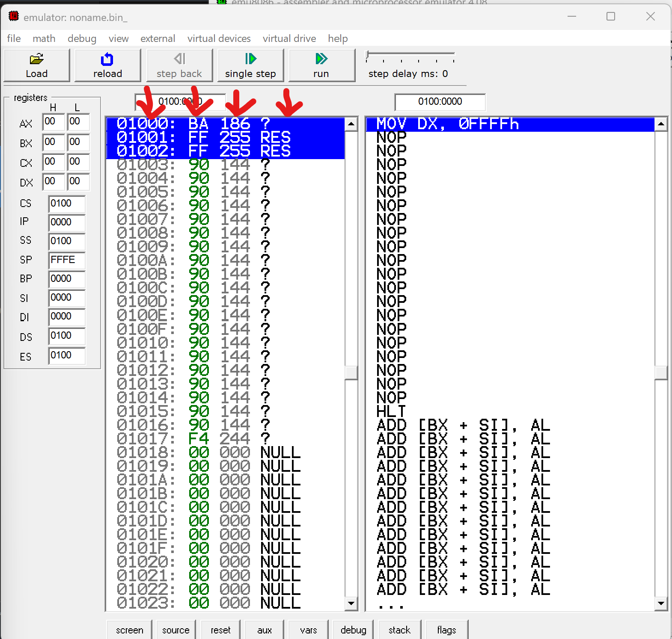The image size is (672, 639).
Task: Open the virtual devices menu
Action: click(x=219, y=38)
